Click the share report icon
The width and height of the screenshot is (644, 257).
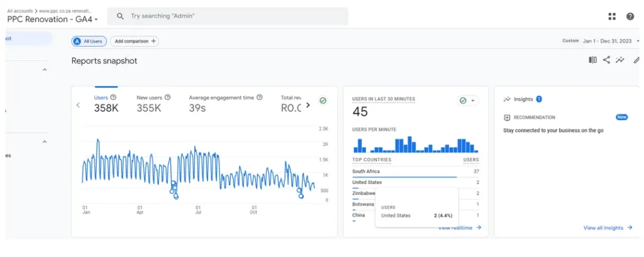pyautogui.click(x=606, y=60)
